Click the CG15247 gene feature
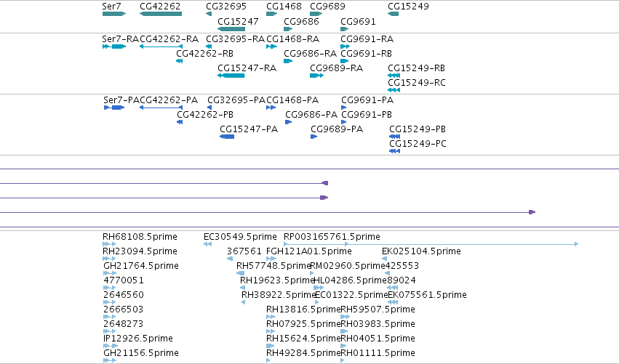This screenshot has height=364, width=619. click(x=231, y=29)
